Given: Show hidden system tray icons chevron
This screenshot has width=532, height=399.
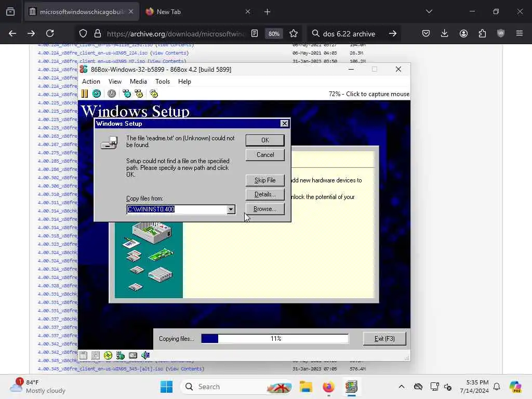Looking at the screenshot, I should [402, 387].
